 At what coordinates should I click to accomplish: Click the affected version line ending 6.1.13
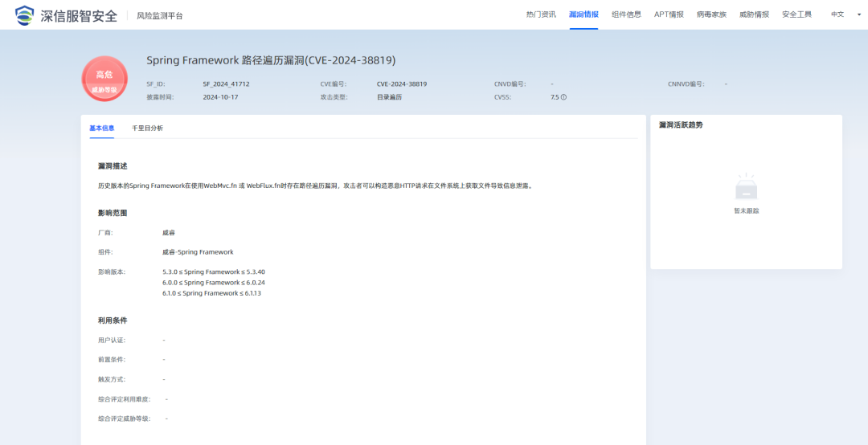click(x=211, y=293)
